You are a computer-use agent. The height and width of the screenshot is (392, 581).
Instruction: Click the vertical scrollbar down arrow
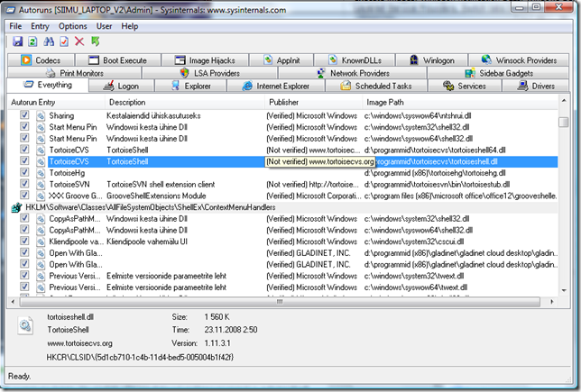pos(564,290)
